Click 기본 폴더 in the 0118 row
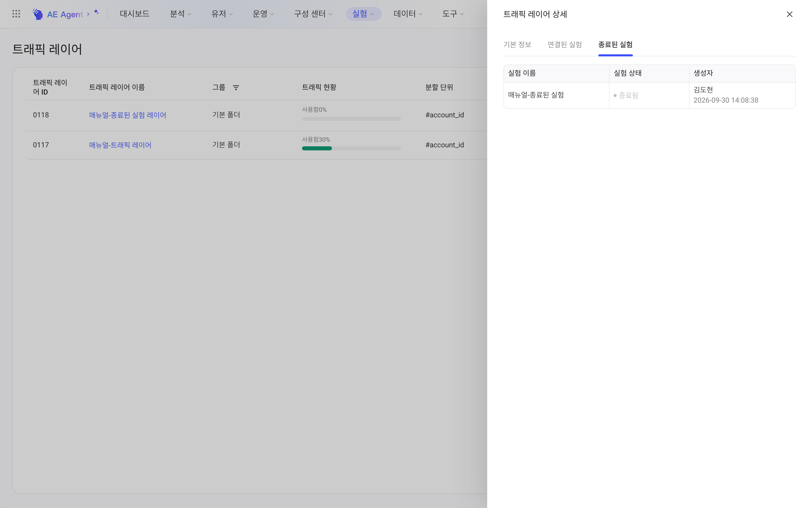Image resolution: width=812 pixels, height=508 pixels. 226,115
